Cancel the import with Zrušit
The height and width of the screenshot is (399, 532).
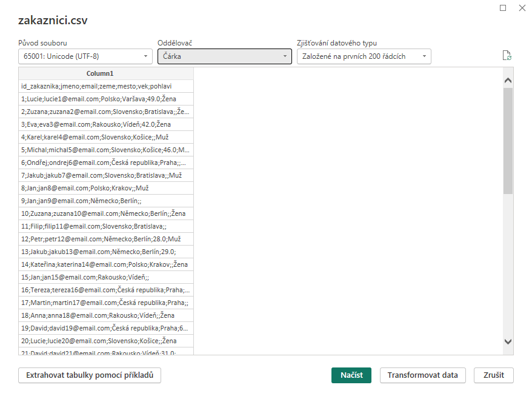[x=493, y=375]
